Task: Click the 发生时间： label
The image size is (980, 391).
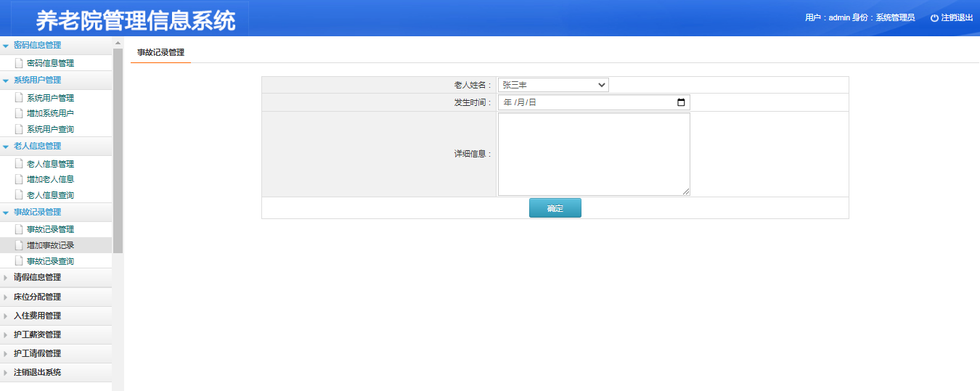Action: click(x=473, y=102)
